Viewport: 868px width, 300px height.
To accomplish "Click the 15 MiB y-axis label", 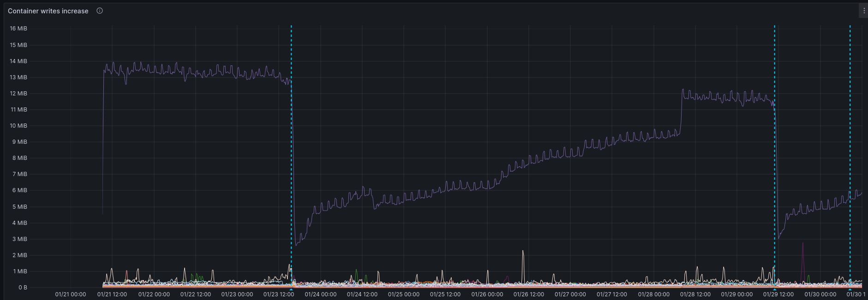I will [18, 45].
